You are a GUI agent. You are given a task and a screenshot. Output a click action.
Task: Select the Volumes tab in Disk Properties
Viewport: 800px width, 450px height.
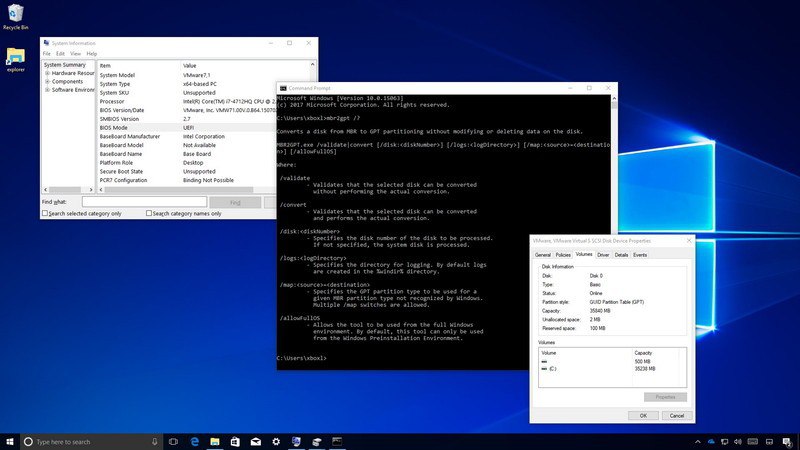[584, 254]
